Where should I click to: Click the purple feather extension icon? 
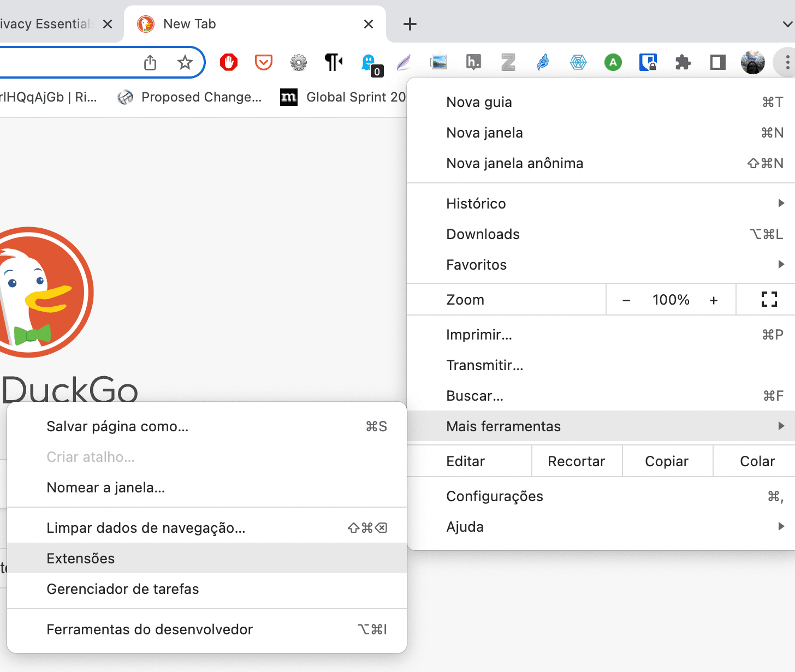[x=404, y=62]
